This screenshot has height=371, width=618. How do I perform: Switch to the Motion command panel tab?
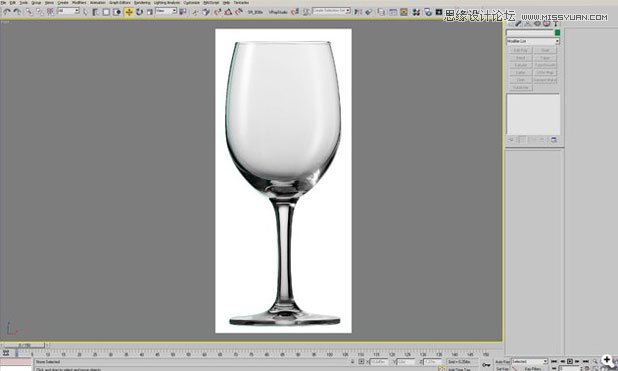click(537, 24)
